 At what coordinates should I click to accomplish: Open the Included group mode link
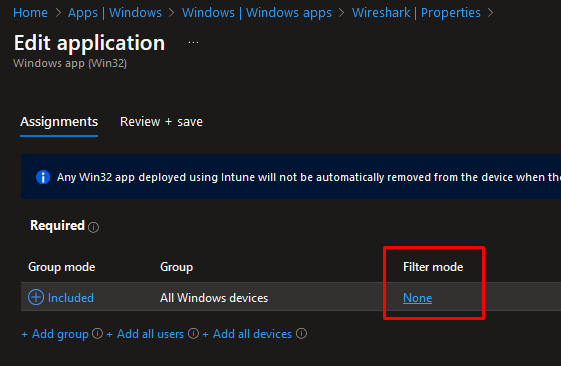(71, 298)
